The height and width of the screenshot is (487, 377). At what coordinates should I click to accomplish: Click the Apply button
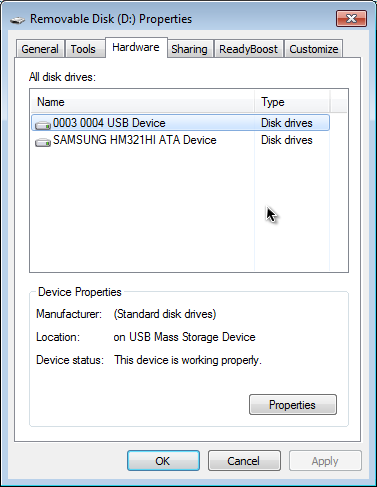(325, 461)
